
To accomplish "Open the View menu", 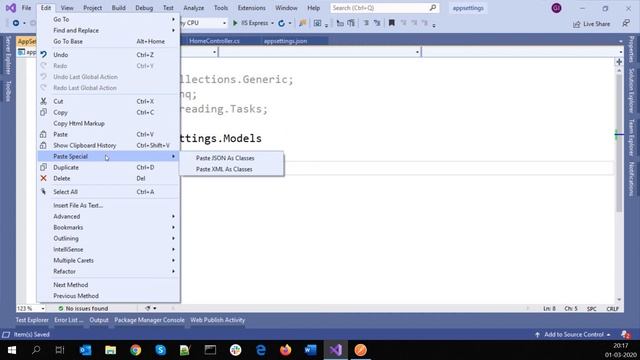I will pyautogui.click(x=67, y=8).
